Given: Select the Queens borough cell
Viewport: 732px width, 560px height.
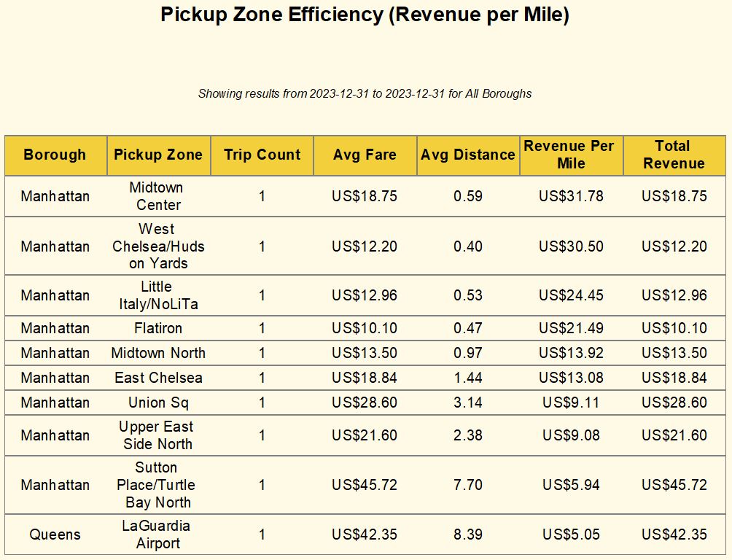Looking at the screenshot, I should tap(55, 534).
